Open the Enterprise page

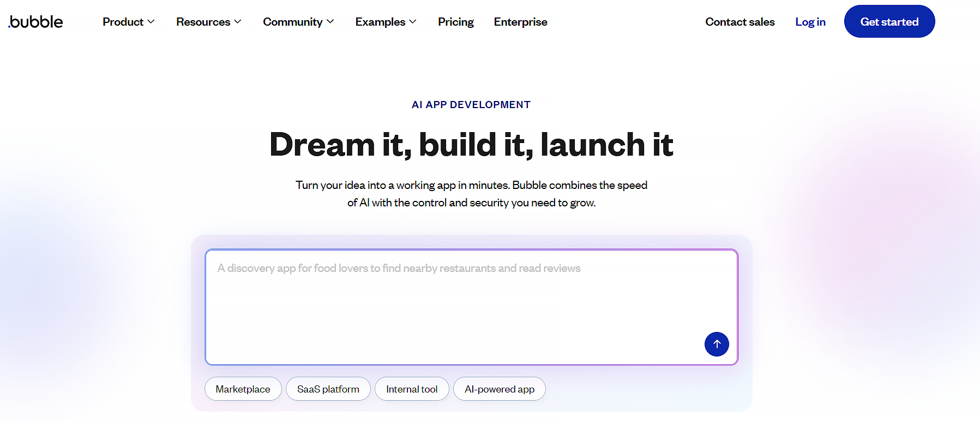tap(521, 22)
